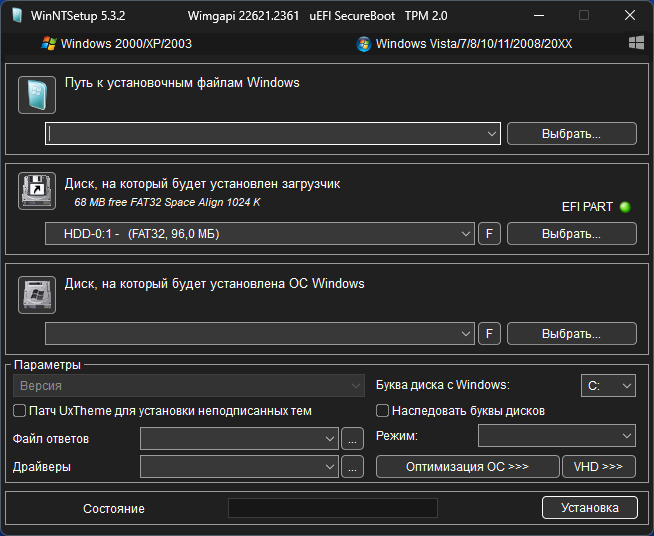Open the disabled 'Версия' dropdown
Image resolution: width=654 pixels, height=536 pixels.
pyautogui.click(x=189, y=385)
